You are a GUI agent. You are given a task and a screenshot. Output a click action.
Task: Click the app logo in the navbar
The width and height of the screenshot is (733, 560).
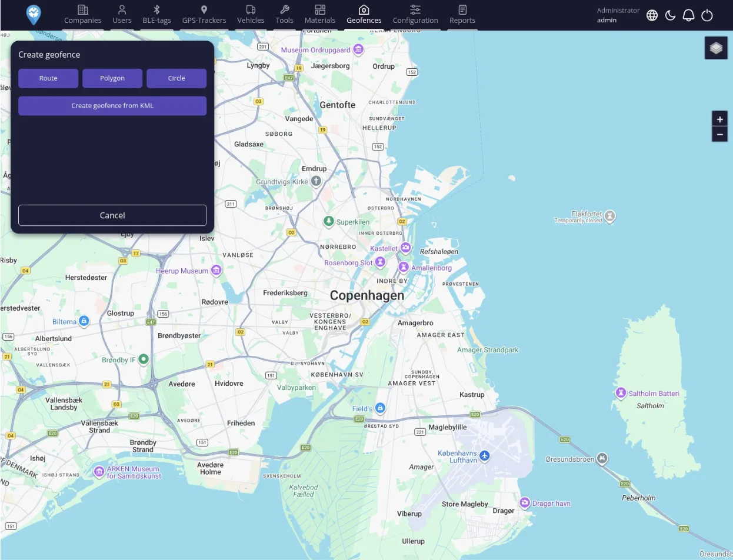point(34,15)
